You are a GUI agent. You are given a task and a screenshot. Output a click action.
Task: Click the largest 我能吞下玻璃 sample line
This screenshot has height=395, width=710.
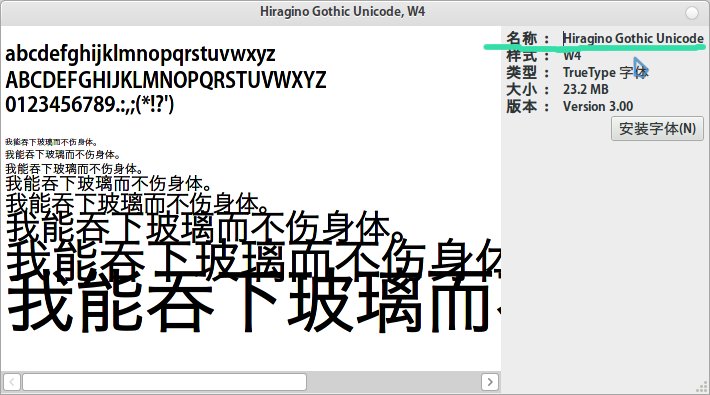[254, 303]
